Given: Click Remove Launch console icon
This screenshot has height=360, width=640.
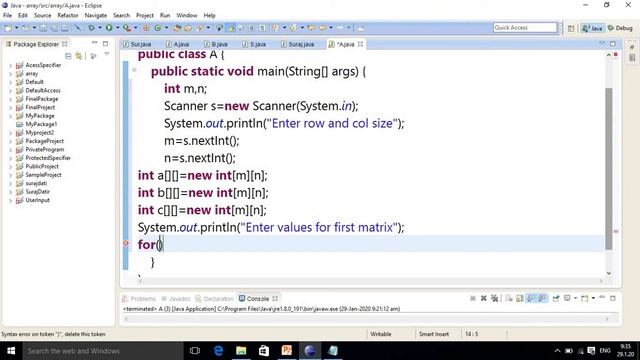Looking at the screenshot, I should pyautogui.click(x=484, y=298).
